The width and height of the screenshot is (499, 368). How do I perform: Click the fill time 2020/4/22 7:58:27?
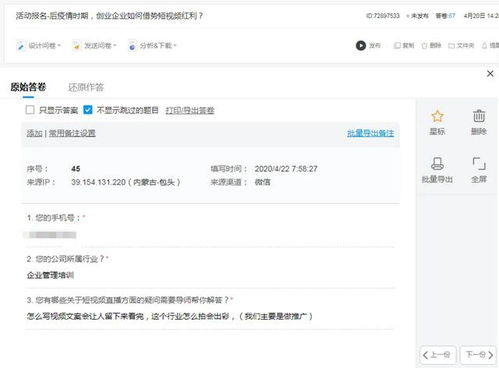click(286, 169)
